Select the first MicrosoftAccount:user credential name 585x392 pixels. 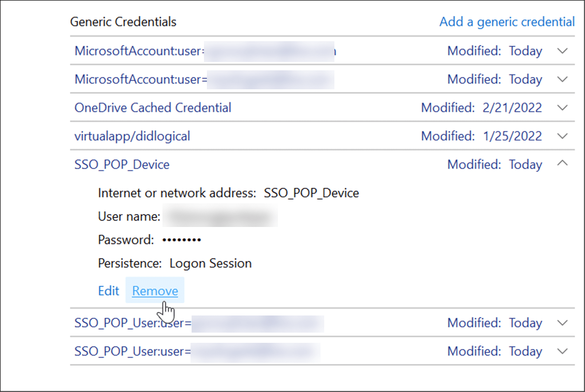pyautogui.click(x=138, y=51)
